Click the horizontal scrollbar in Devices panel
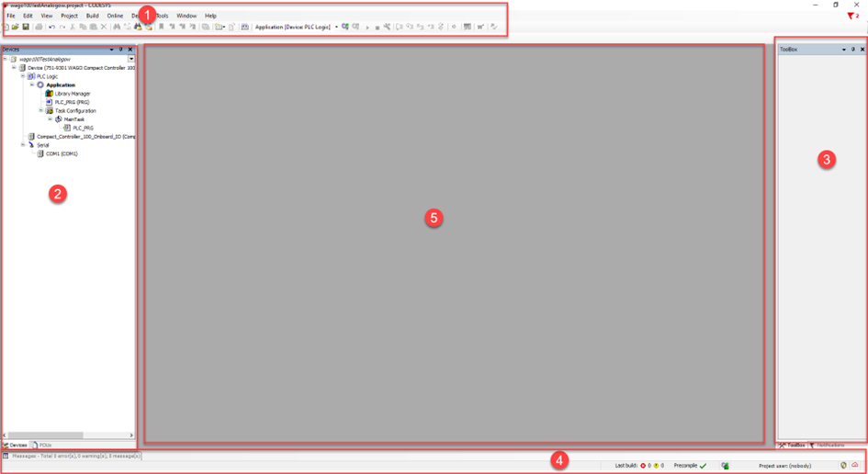868x474 pixels. [x=45, y=435]
